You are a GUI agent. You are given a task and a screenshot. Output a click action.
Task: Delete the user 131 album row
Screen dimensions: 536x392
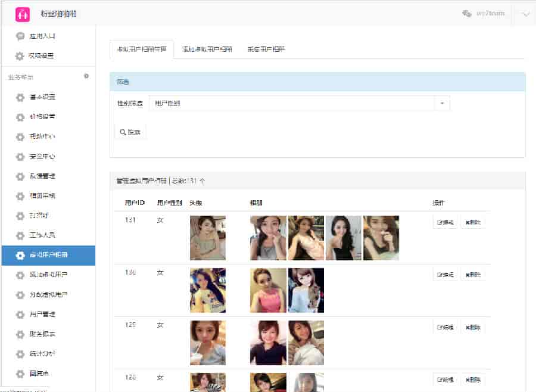473,223
